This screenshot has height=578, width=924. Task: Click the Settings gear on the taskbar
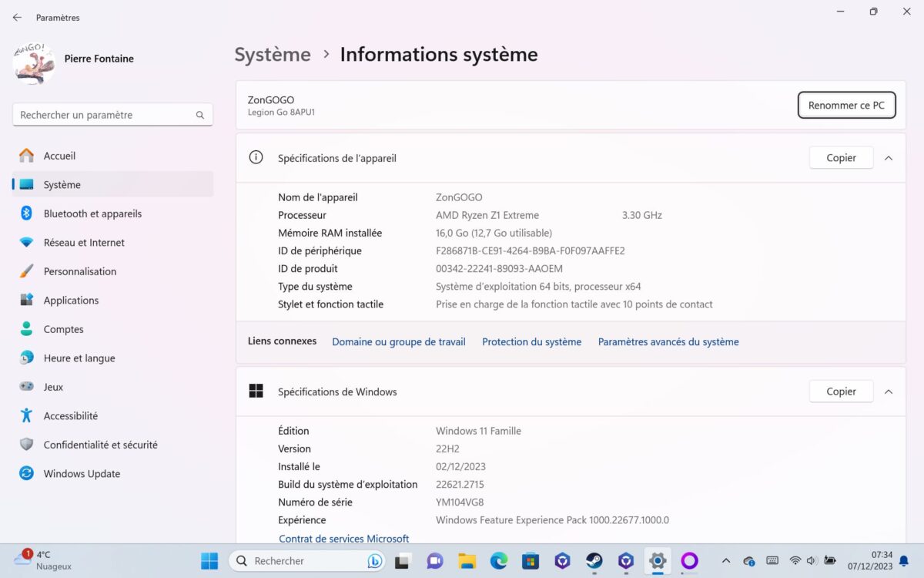658,561
